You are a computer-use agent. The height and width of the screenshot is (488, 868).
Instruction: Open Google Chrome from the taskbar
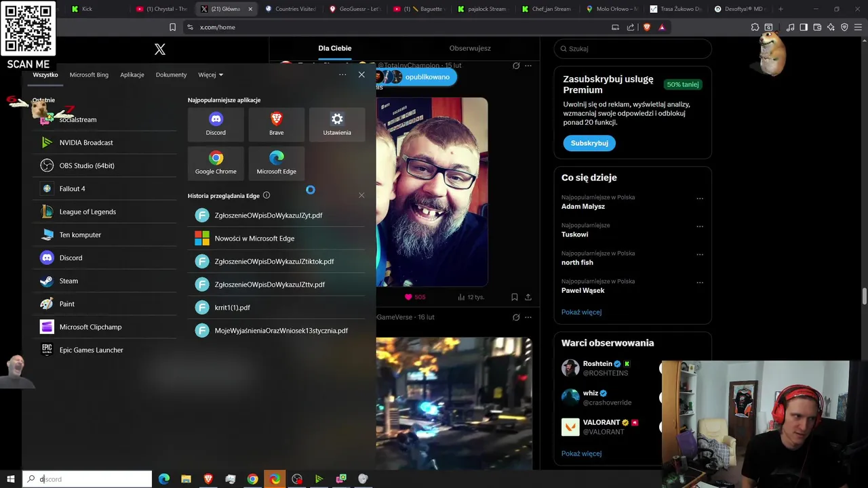point(252,479)
